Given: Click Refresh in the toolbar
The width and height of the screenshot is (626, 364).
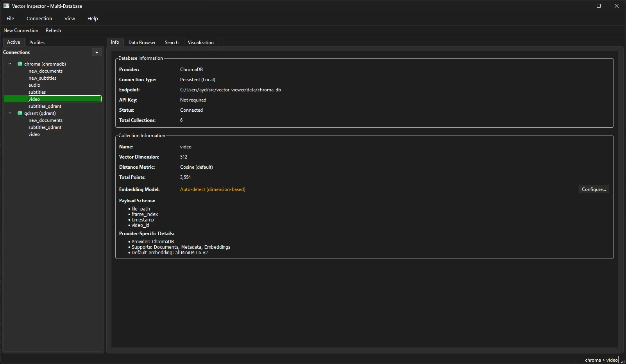Looking at the screenshot, I should click(53, 30).
